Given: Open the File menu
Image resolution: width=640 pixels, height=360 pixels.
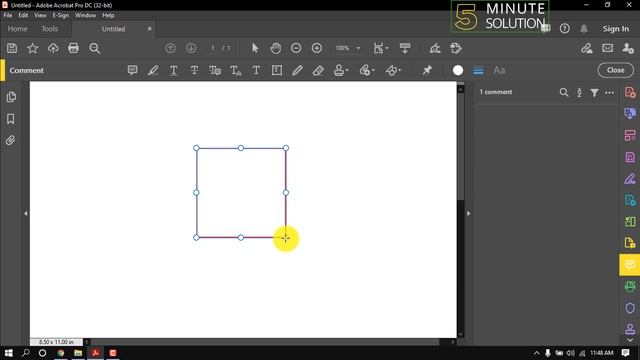Looking at the screenshot, I should [8, 15].
